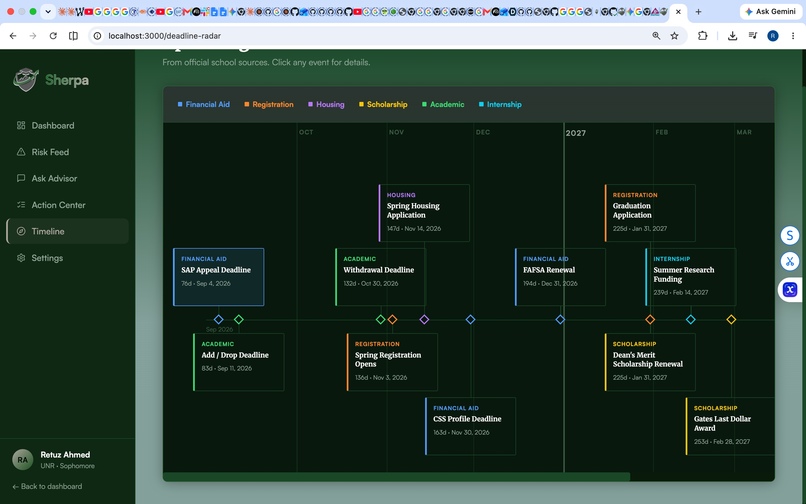Viewport: 806px width, 504px height.
Task: Click the orange Graduation Application diamond marker
Action: 650,319
